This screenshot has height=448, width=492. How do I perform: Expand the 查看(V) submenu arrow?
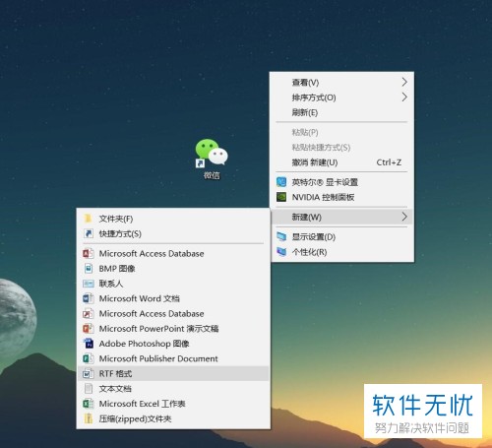tap(404, 82)
